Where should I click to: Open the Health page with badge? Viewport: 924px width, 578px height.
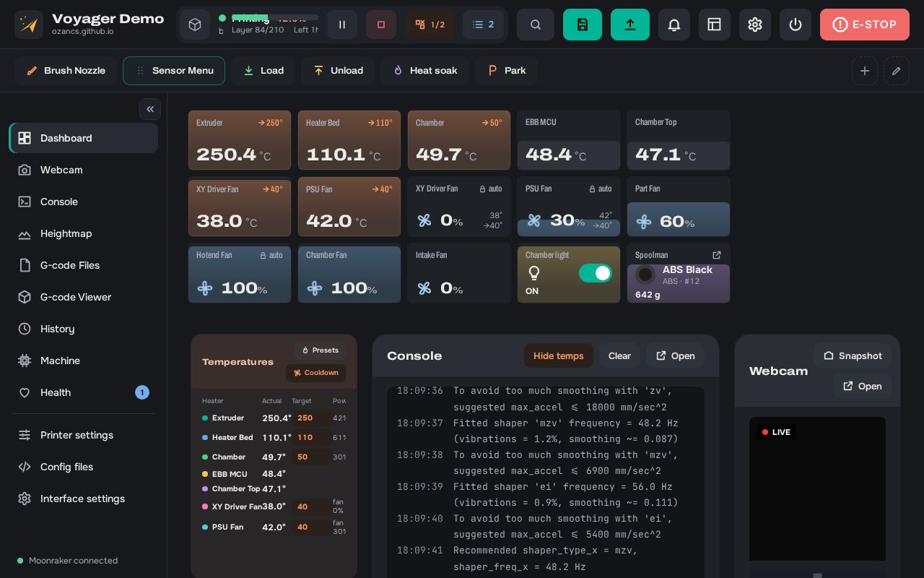click(x=84, y=392)
